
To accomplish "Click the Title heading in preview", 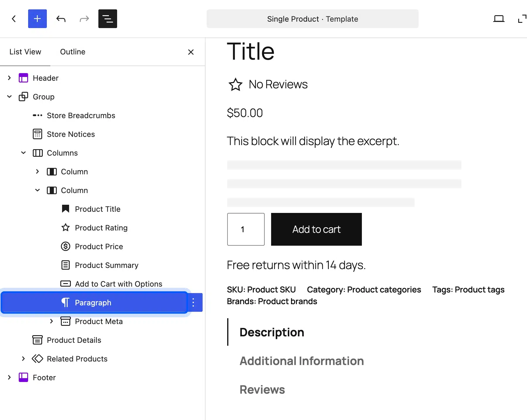I will point(251,51).
